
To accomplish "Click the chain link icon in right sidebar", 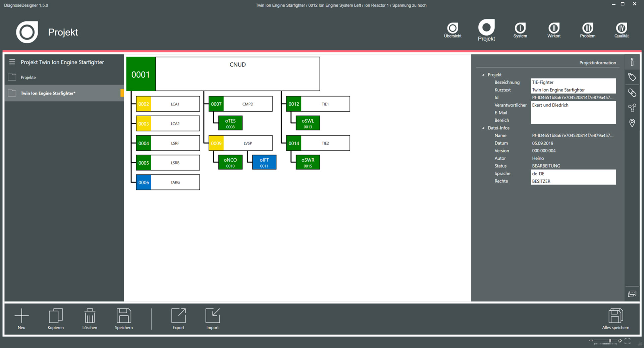I will click(632, 93).
